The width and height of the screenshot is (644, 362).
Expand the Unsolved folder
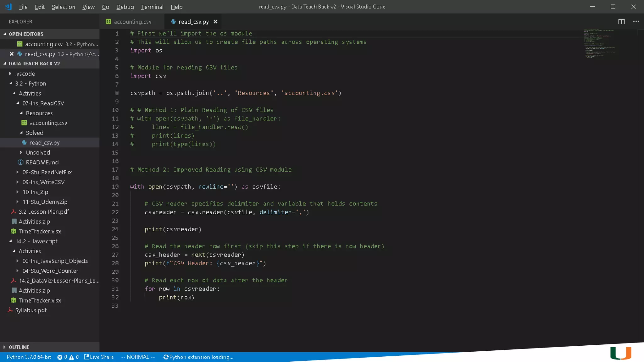(38, 152)
